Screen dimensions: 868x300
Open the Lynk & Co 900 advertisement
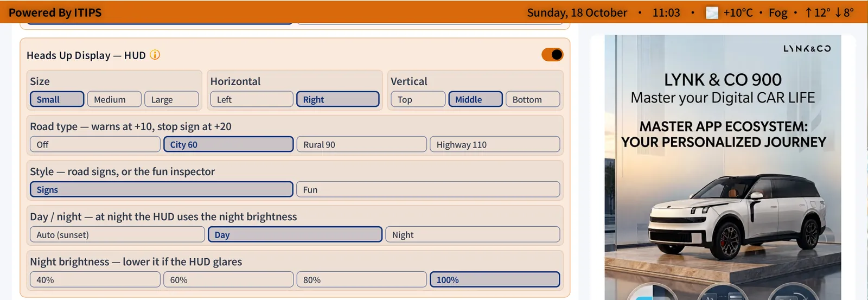723,167
